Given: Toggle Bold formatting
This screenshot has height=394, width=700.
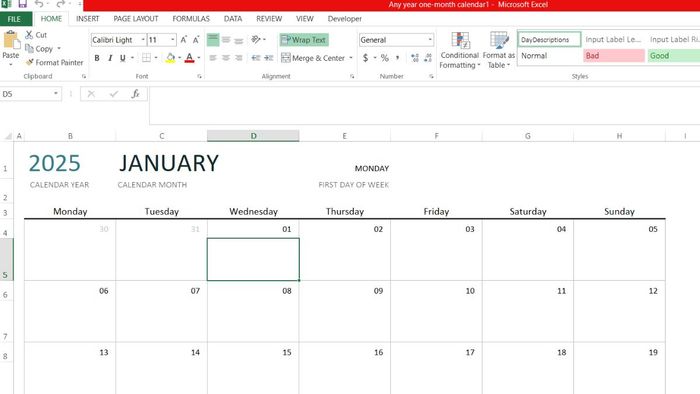Looking at the screenshot, I should coord(97,58).
